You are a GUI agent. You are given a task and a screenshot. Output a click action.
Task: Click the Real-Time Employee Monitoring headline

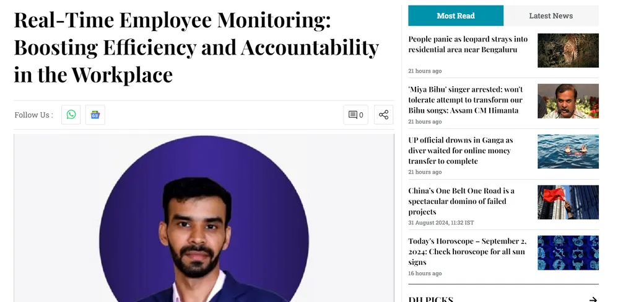196,47
